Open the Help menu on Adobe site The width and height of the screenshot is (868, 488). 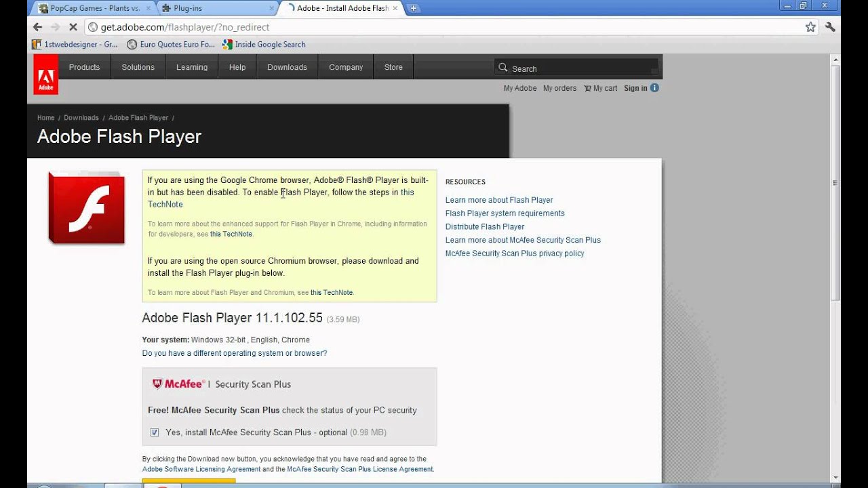(x=237, y=67)
